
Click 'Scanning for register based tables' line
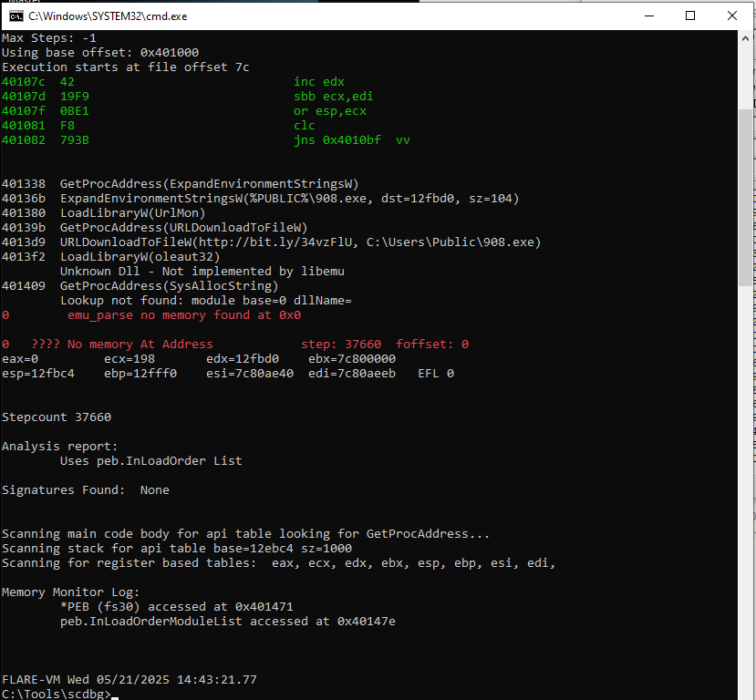(x=279, y=562)
